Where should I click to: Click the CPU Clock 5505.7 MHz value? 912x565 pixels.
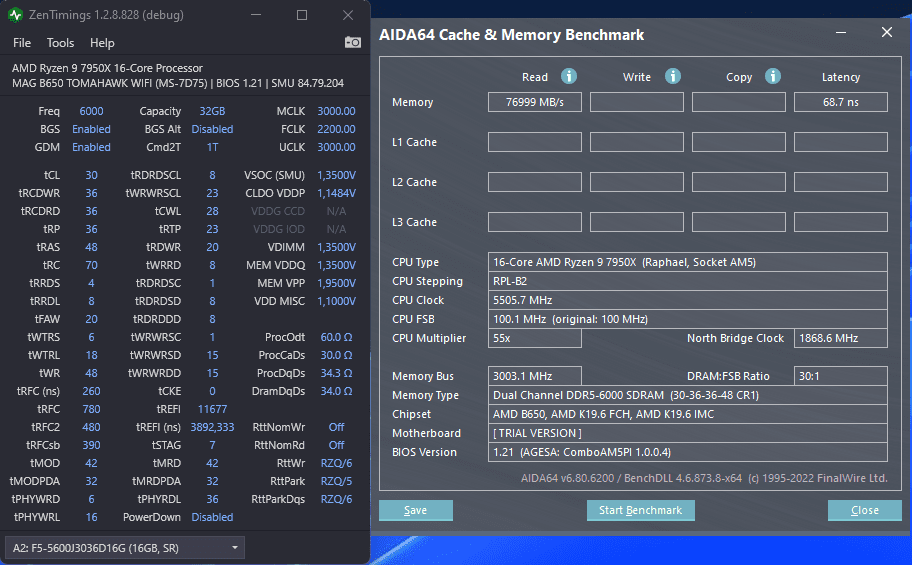[x=687, y=300]
